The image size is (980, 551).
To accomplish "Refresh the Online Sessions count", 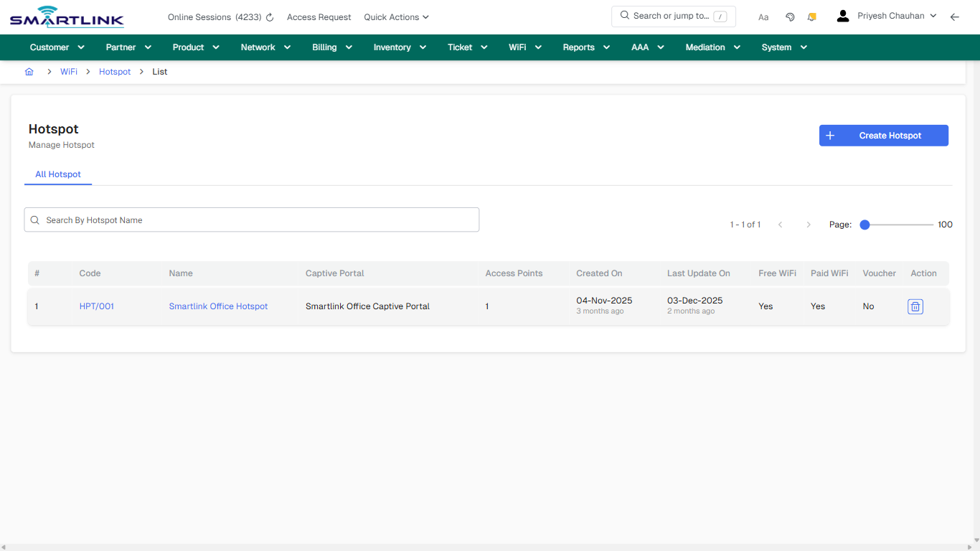I will pos(269,17).
